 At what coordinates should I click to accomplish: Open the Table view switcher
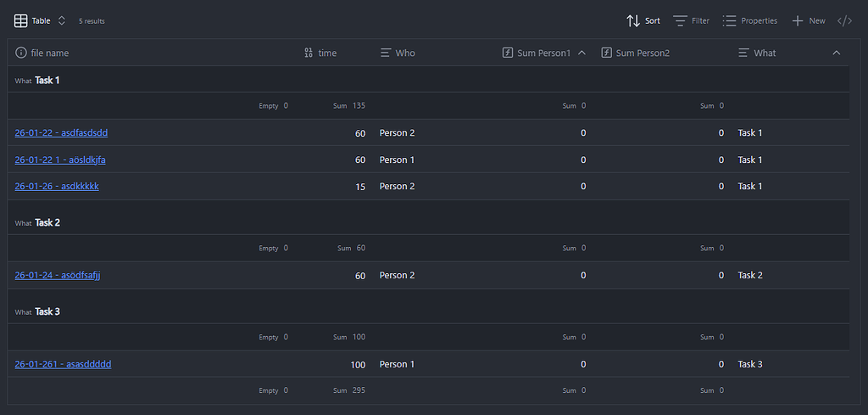tap(40, 20)
